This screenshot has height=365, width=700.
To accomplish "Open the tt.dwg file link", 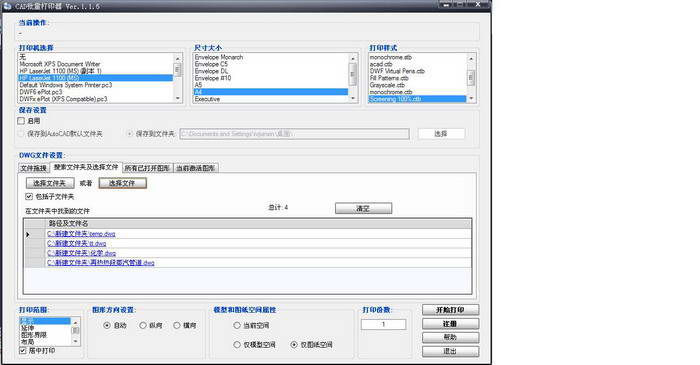I will point(76,244).
